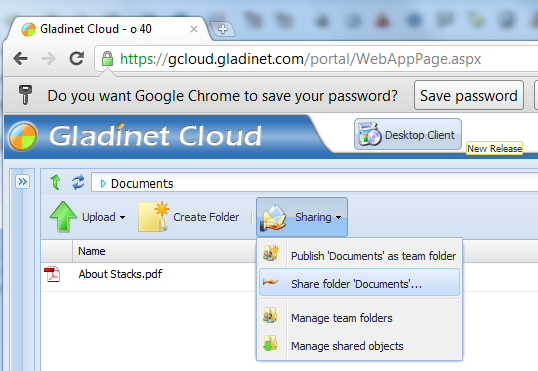Screen dimensions: 538x371
Task: Click the browser forward arrow
Action: [x=48, y=58]
